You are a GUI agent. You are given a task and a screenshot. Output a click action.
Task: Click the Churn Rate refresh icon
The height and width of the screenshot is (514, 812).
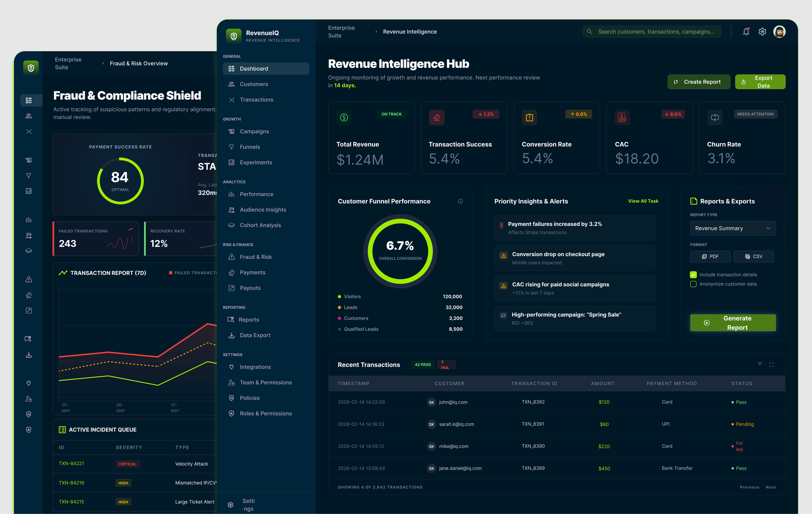(x=715, y=117)
